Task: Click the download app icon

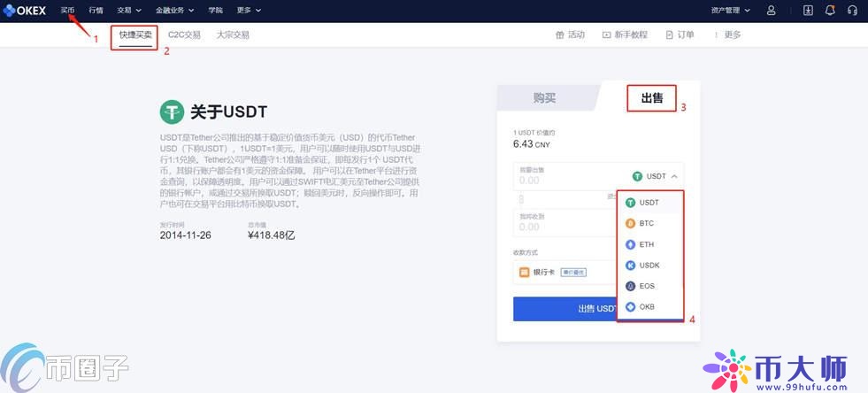Action: 808,10
